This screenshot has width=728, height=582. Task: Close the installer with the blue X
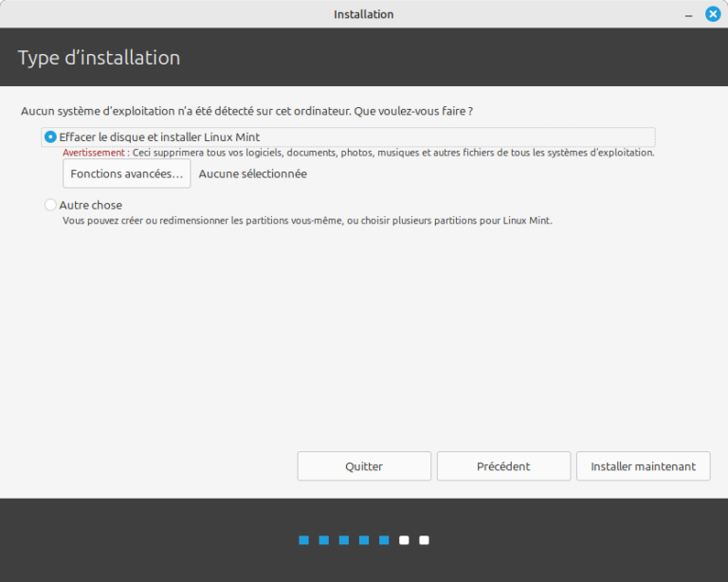tap(713, 14)
